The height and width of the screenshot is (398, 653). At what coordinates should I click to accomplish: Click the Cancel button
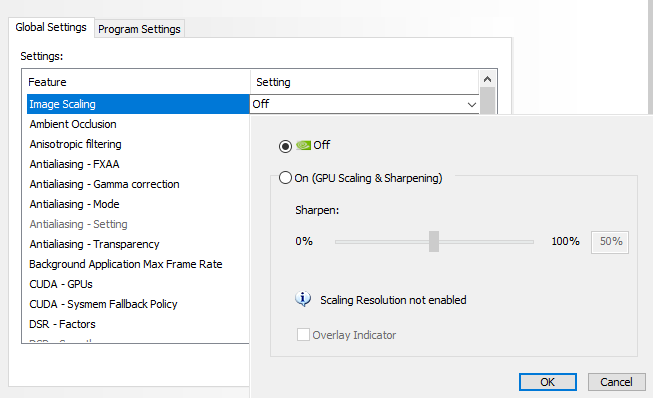tap(616, 382)
